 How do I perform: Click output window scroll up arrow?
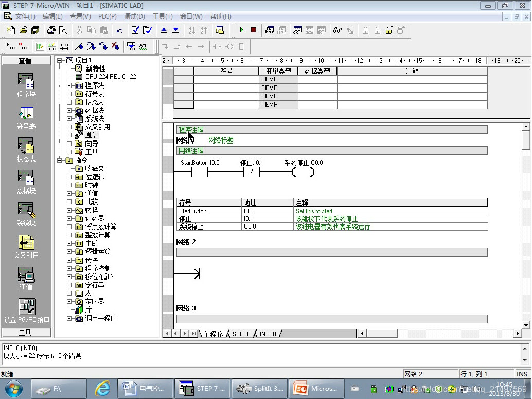pos(524,349)
